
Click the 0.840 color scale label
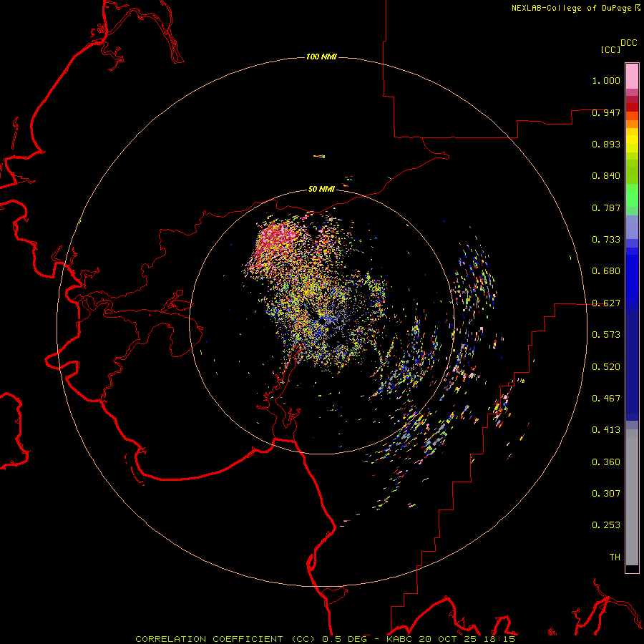[x=606, y=176]
